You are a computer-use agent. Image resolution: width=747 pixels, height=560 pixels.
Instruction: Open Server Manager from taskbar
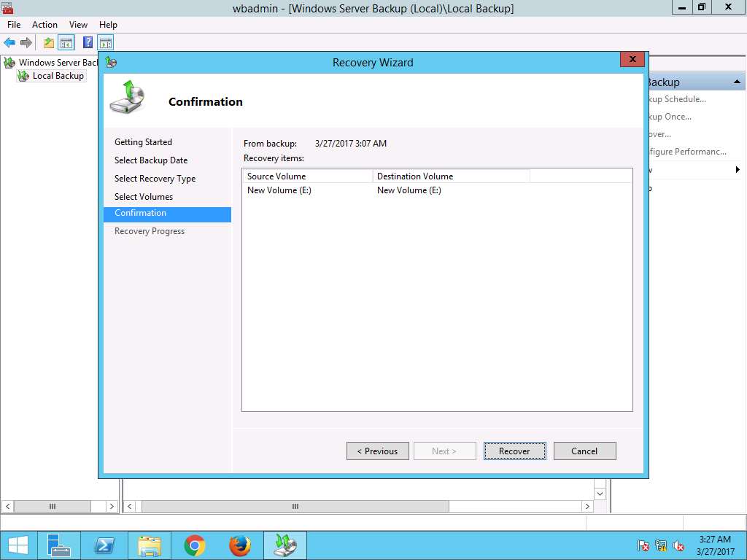coord(59,545)
